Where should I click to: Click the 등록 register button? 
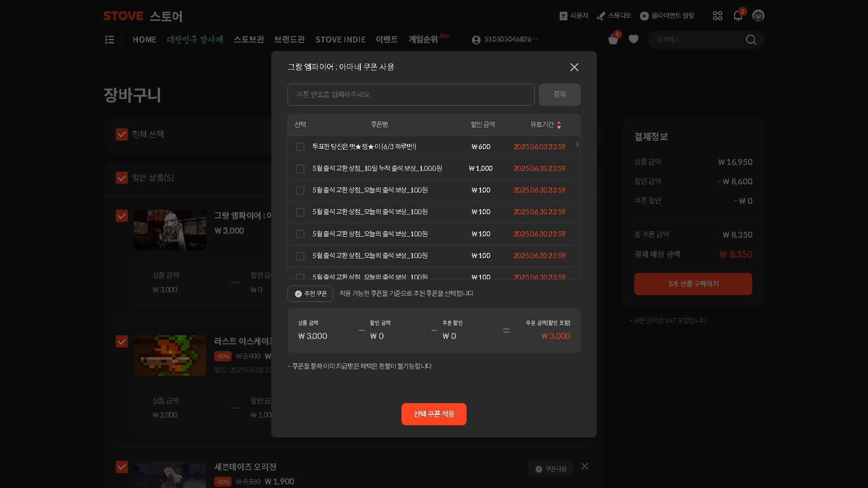560,94
